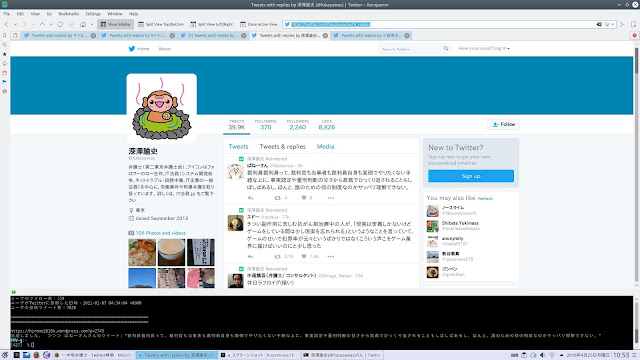Click the Follow button
Viewport: 640px width, 360px height.
click(x=503, y=124)
